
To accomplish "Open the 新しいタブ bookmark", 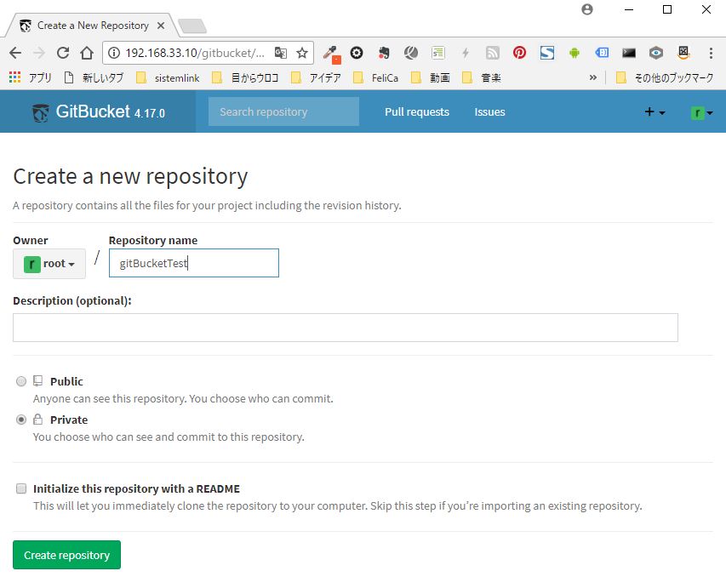I will pyautogui.click(x=94, y=77).
